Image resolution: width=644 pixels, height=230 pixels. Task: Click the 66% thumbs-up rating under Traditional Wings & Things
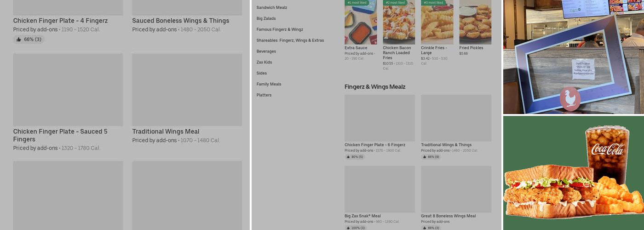(x=431, y=157)
